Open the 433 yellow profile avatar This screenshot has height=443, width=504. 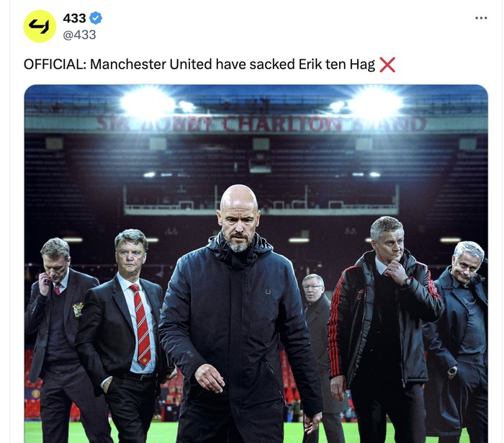[40, 27]
